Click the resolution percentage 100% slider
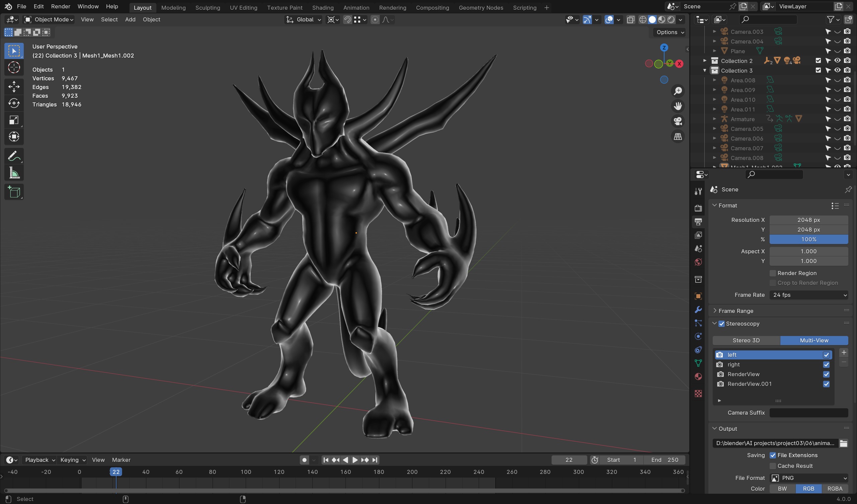 [x=809, y=239]
